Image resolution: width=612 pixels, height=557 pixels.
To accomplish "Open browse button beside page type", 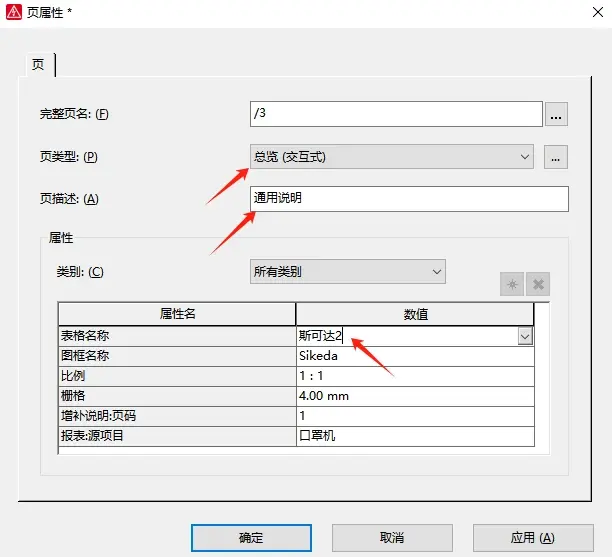I will pos(556,157).
